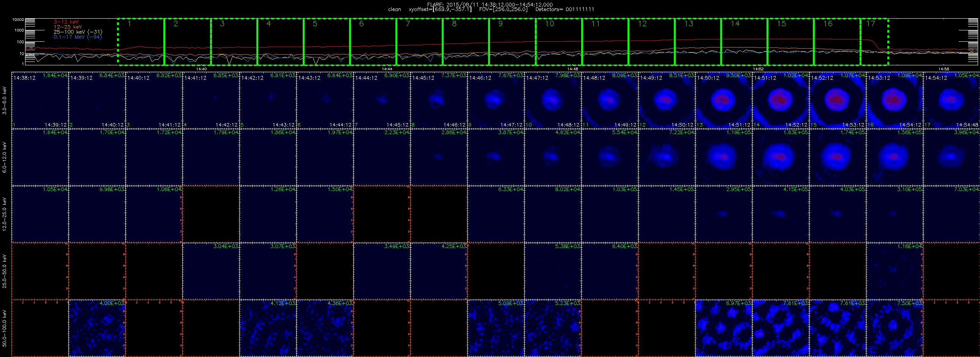This screenshot has height=357, width=980.
Task: Click the FLARE 2015/08/11 title text
Action: (x=490, y=5)
